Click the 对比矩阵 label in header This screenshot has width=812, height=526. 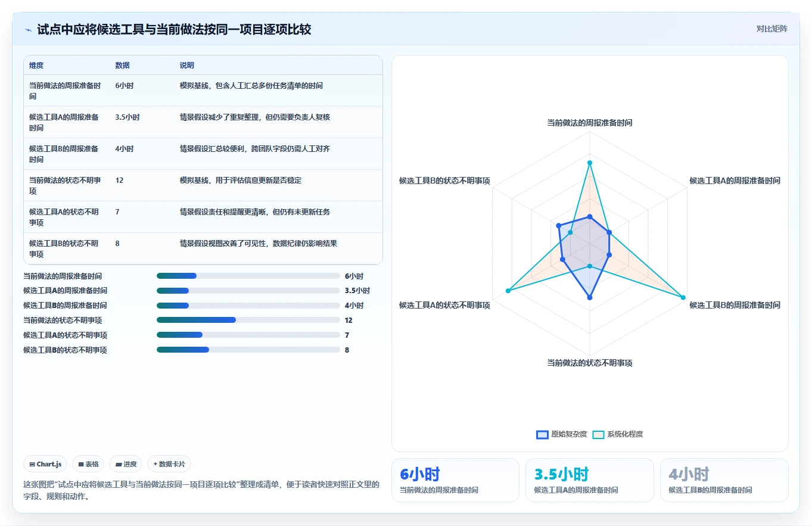[771, 29]
